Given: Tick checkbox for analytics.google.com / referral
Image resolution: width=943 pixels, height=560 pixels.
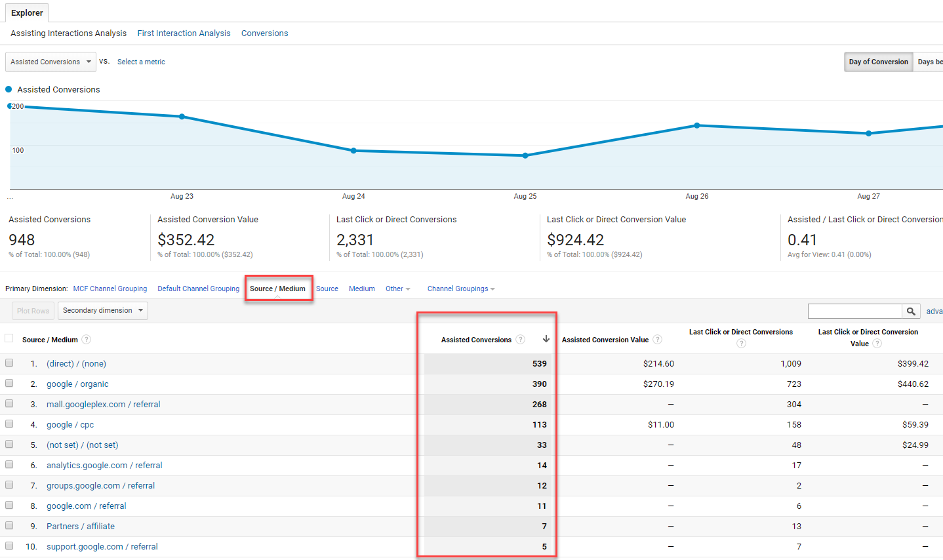Looking at the screenshot, I should [x=9, y=464].
